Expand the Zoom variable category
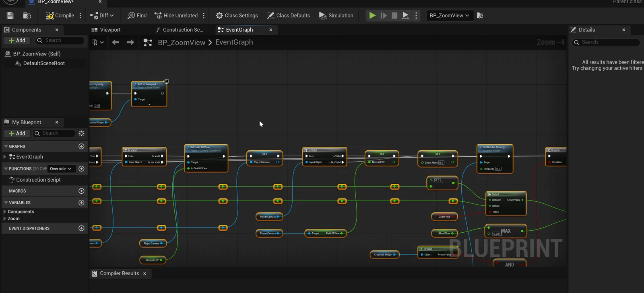This screenshot has width=644, height=293. pyautogui.click(x=5, y=219)
